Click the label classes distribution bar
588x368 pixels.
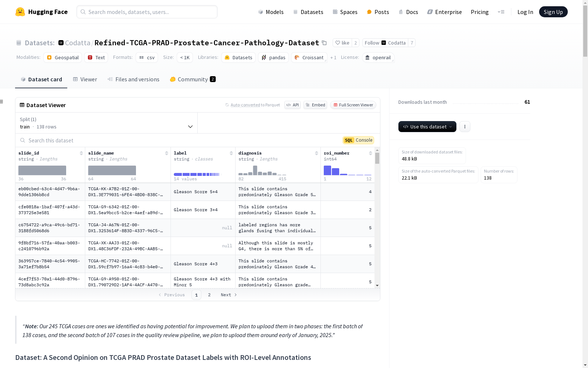pos(197,174)
